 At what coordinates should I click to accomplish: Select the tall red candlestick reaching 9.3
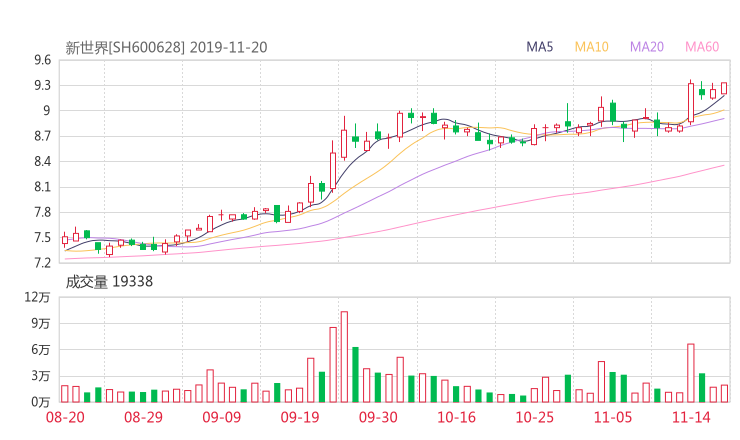691,102
